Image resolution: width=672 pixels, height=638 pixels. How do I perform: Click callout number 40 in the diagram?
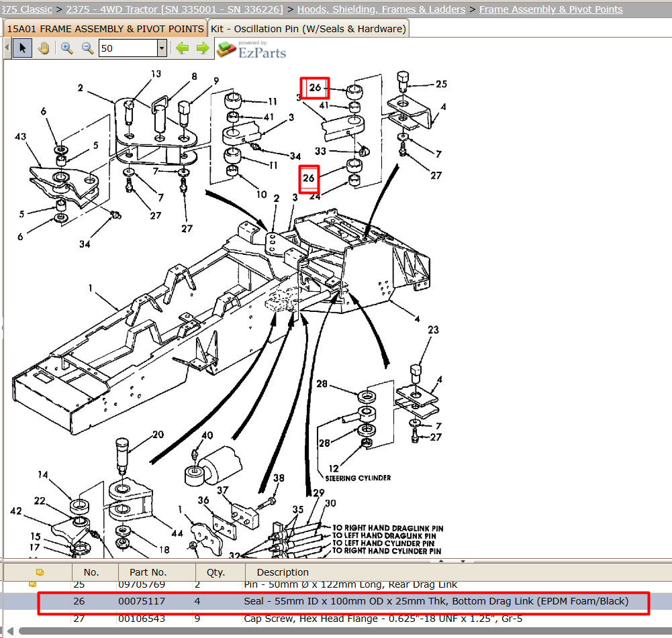coord(207,435)
